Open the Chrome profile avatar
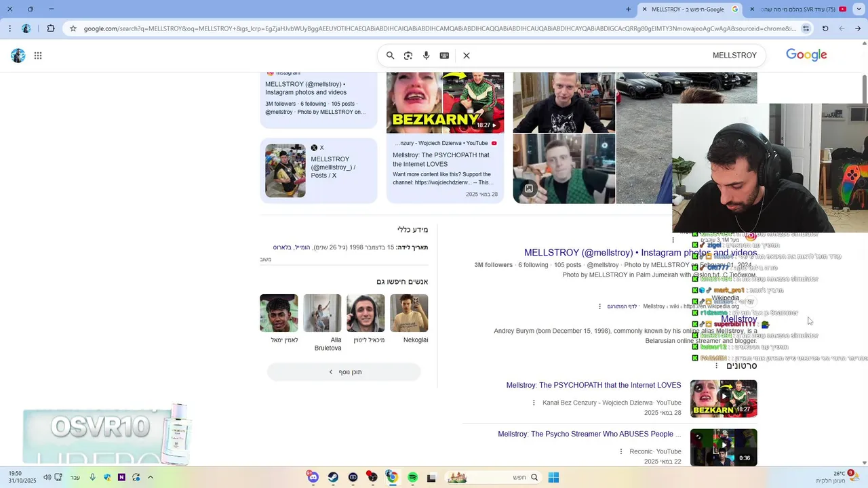Image resolution: width=868 pixels, height=488 pixels. [26, 28]
